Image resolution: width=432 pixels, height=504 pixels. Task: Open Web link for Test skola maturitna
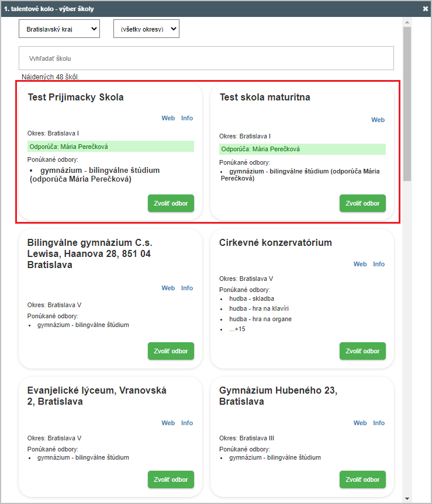click(378, 120)
